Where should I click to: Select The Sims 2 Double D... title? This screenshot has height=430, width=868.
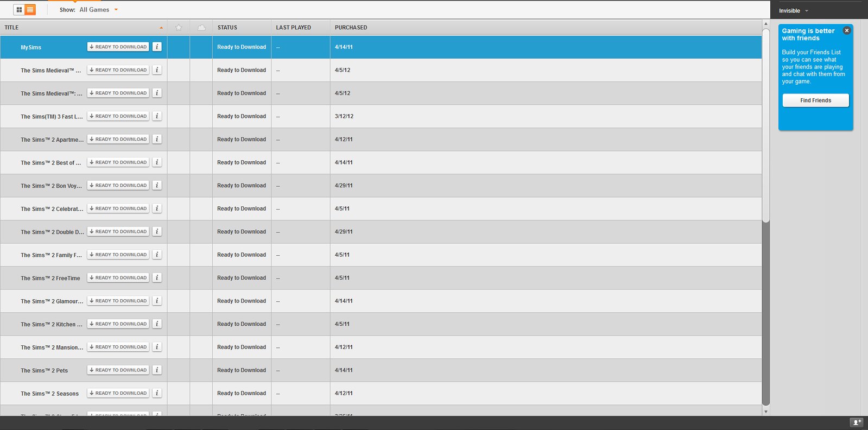pyautogui.click(x=52, y=232)
